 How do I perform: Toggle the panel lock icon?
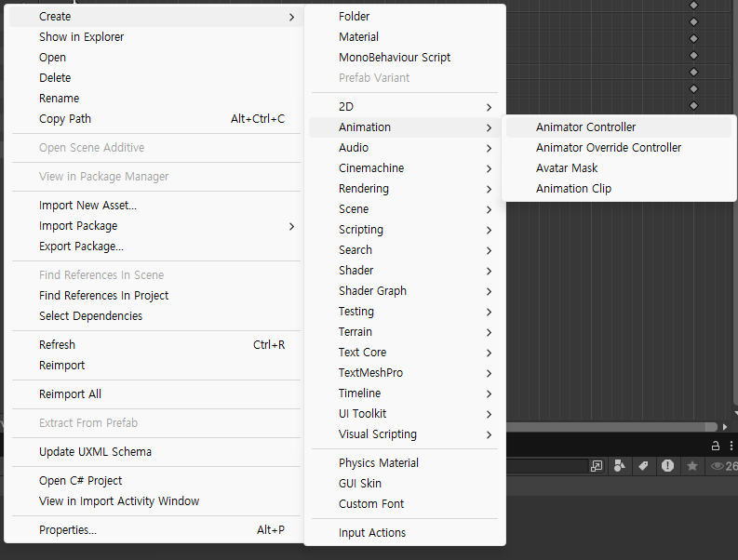tap(716, 446)
